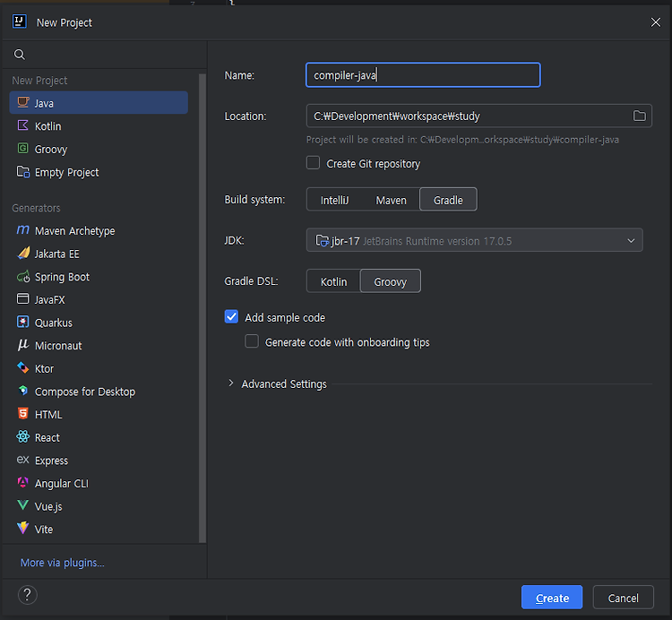Enable Create Git repository checkbox

point(313,163)
